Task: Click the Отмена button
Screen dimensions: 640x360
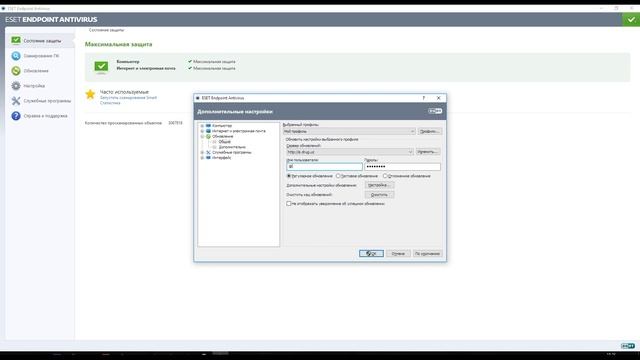Action: [398, 253]
